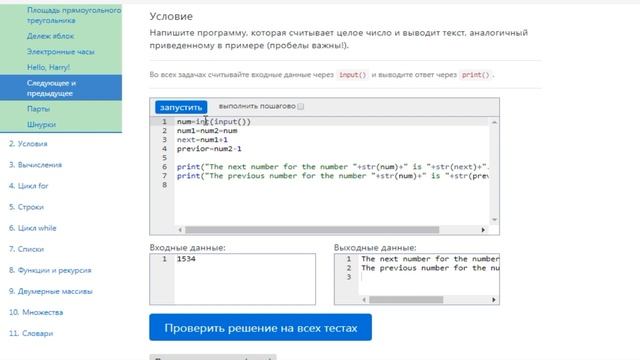Screen dimensions: 640x360
Task: Click output panel scroll-right arrow
Action: pyautogui.click(x=494, y=300)
